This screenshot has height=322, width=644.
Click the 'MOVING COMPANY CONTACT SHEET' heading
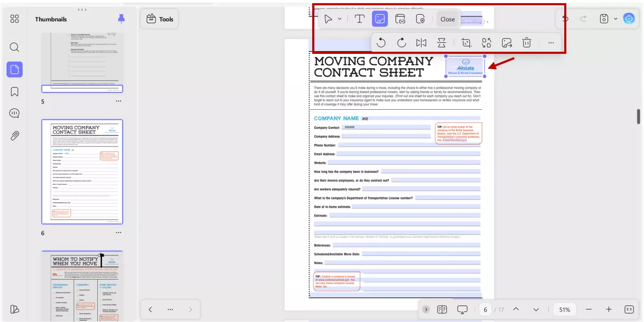click(374, 67)
